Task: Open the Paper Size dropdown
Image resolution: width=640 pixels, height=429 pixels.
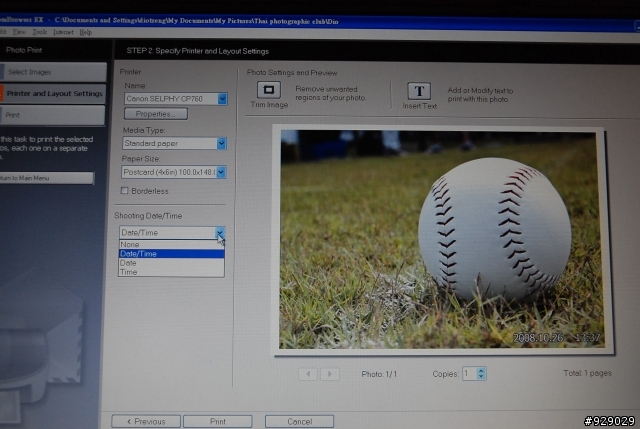Action: click(x=221, y=172)
